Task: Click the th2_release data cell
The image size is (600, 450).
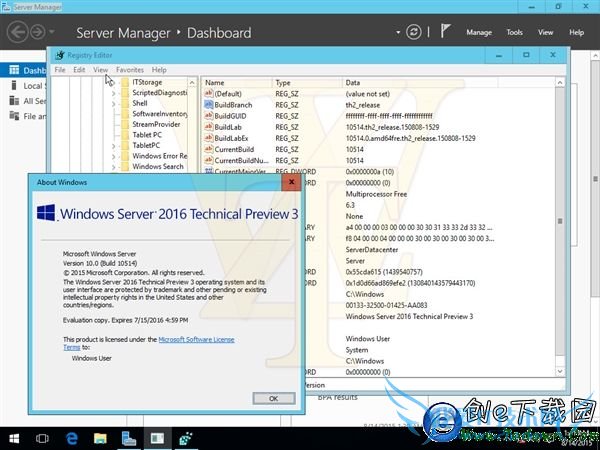Action: tap(363, 105)
